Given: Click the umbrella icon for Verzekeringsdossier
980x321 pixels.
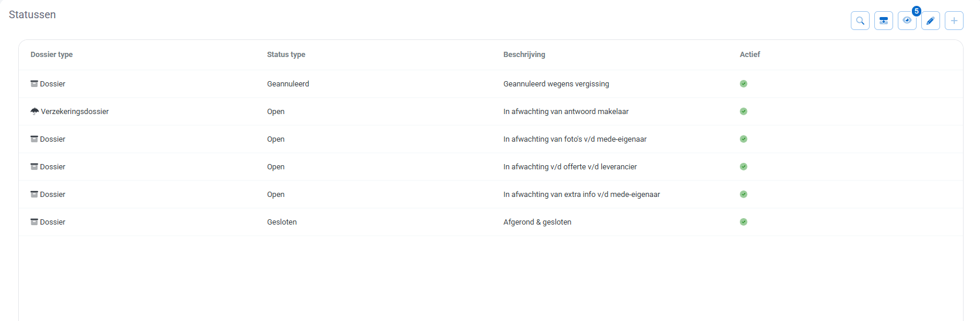Looking at the screenshot, I should point(35,111).
